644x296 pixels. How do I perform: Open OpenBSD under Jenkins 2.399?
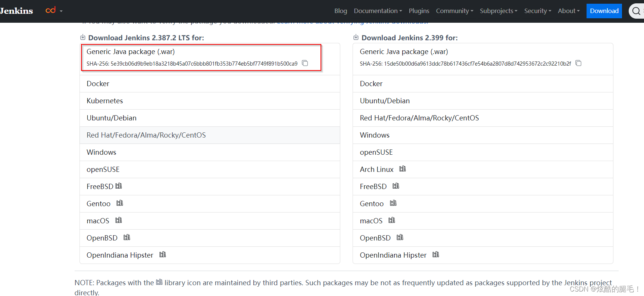click(483, 238)
